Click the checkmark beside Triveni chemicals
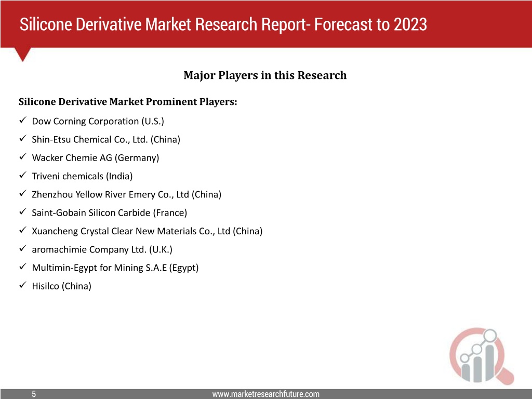Image resolution: width=532 pixels, height=399 pixels. tap(23, 175)
